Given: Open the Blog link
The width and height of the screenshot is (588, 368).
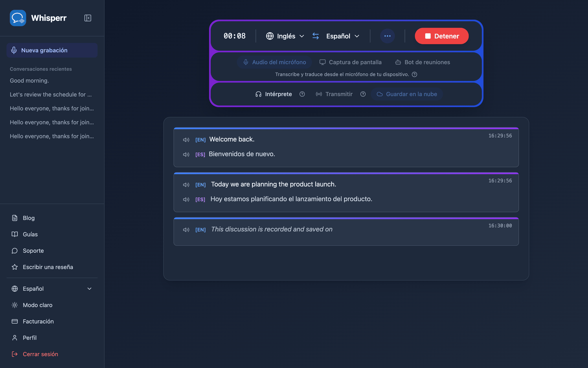Looking at the screenshot, I should [x=29, y=218].
